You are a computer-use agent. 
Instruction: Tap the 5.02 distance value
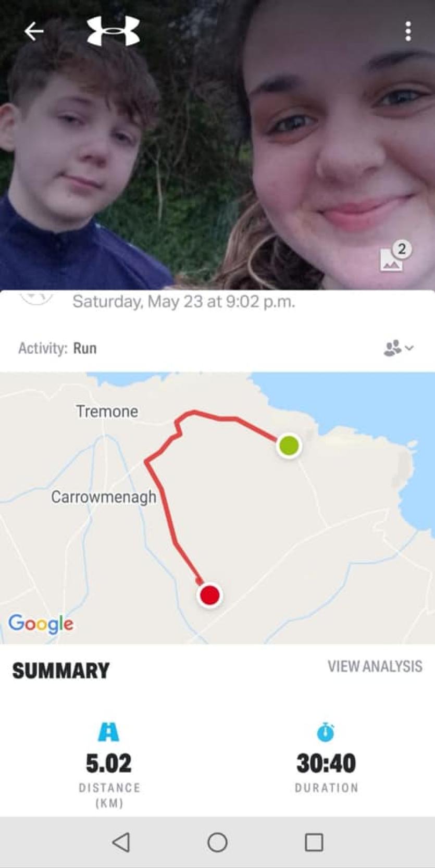[109, 763]
